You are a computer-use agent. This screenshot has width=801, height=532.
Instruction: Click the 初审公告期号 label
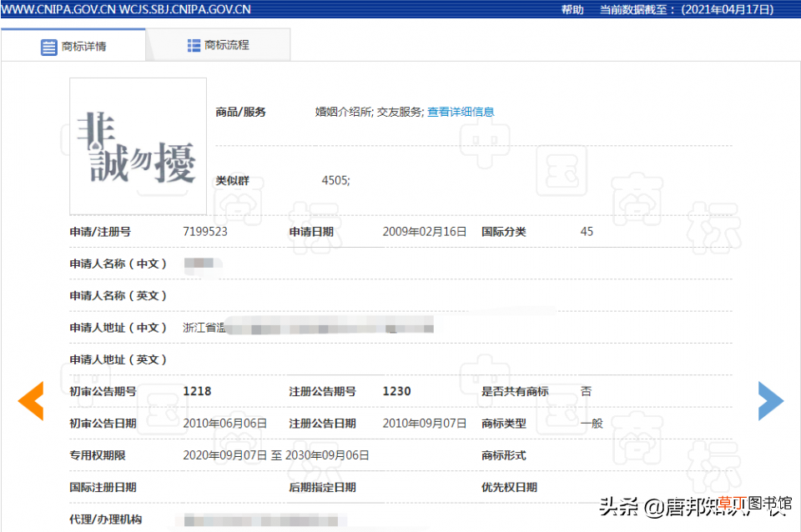103,392
